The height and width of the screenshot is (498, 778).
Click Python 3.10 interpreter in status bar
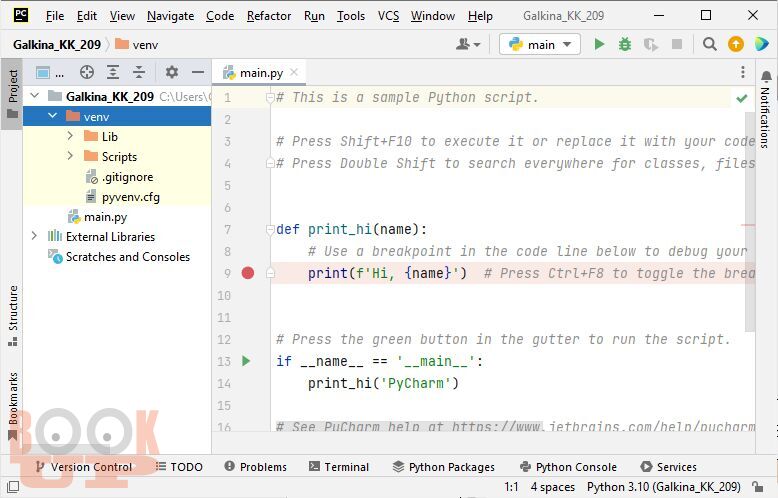click(663, 487)
